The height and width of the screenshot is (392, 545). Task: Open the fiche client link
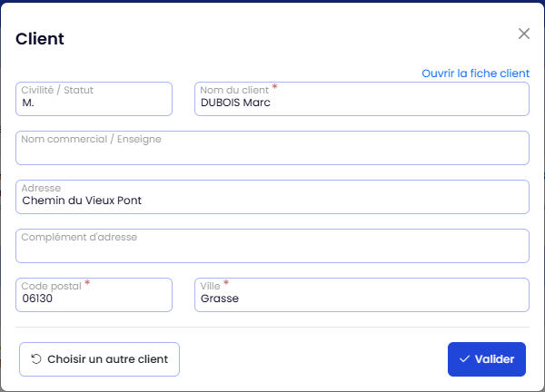coord(475,73)
